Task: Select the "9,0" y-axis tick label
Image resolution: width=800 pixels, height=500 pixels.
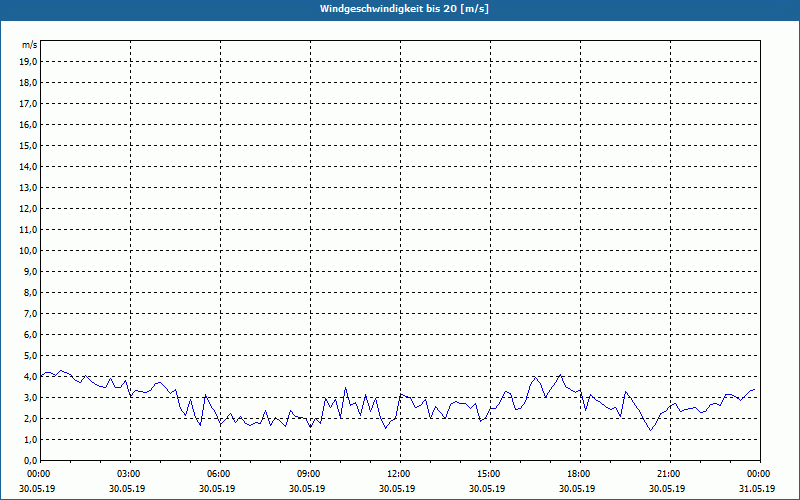Action: point(30,271)
